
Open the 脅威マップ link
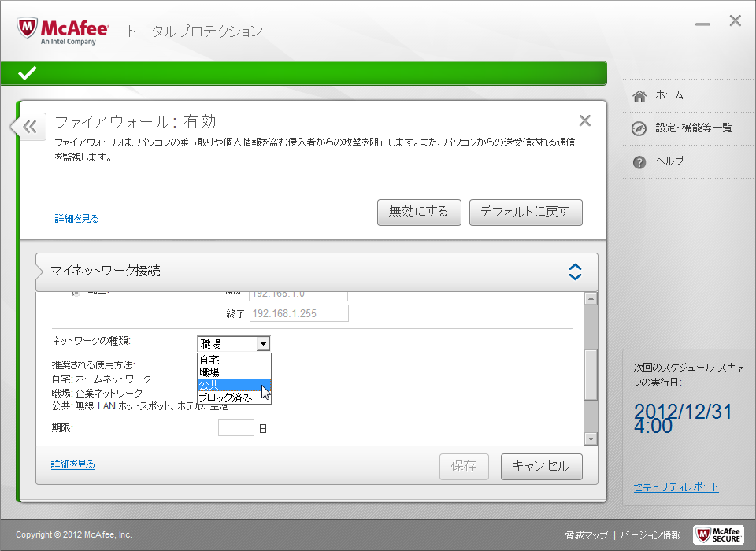(x=586, y=534)
